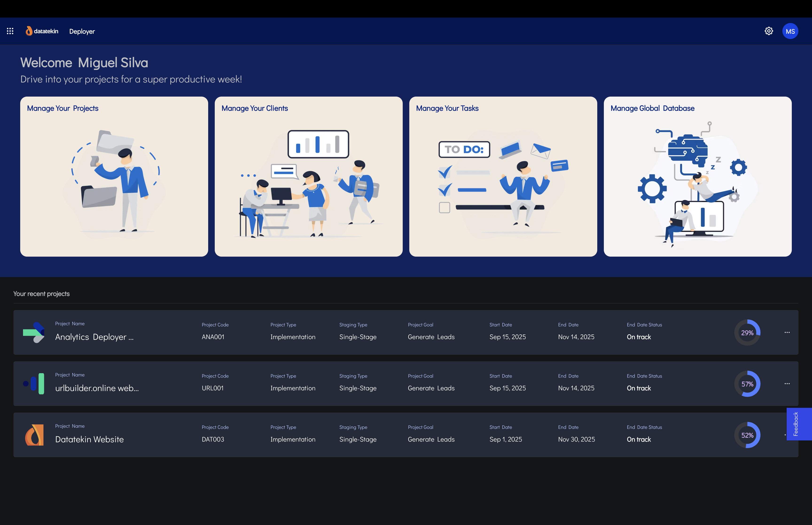Open the Manage Global Database card
This screenshot has width=812, height=525.
(x=698, y=176)
